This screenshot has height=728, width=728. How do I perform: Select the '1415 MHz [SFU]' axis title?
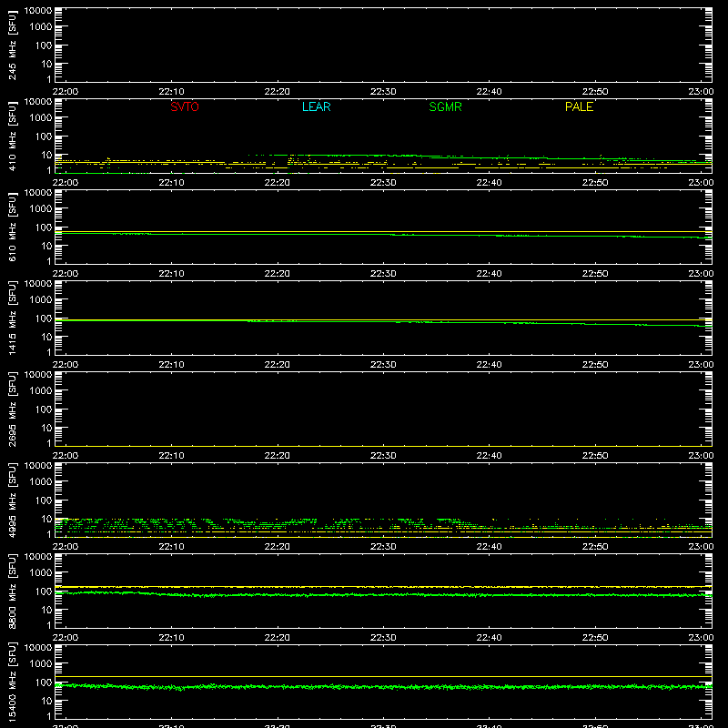click(13, 318)
